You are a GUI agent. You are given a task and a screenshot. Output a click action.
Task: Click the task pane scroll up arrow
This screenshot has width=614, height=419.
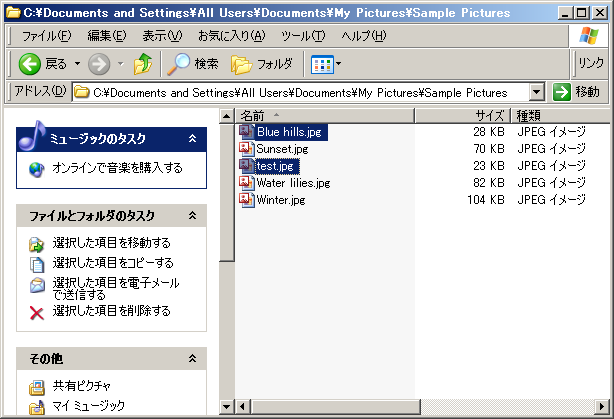pyautogui.click(x=226, y=116)
